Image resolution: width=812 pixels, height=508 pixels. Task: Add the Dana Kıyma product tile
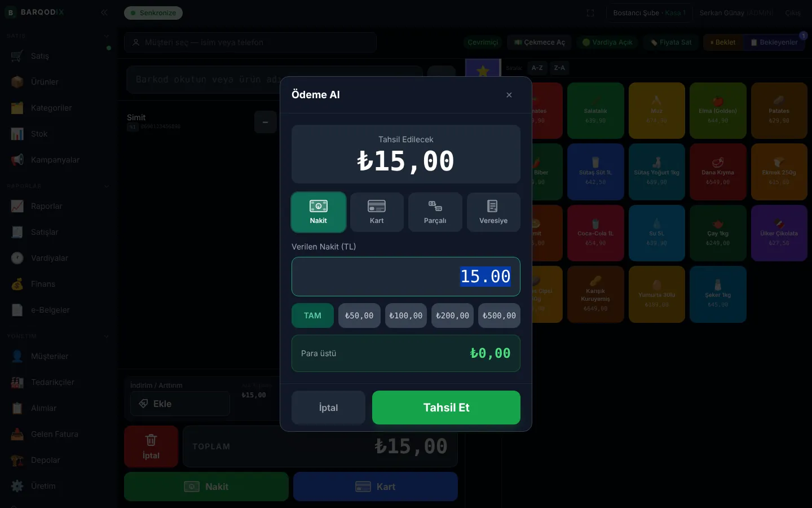click(718, 172)
